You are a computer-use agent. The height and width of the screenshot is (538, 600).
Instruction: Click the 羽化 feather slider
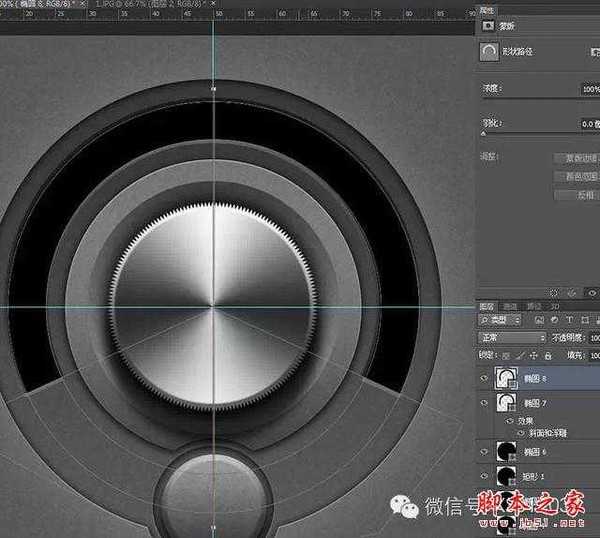coord(530,133)
